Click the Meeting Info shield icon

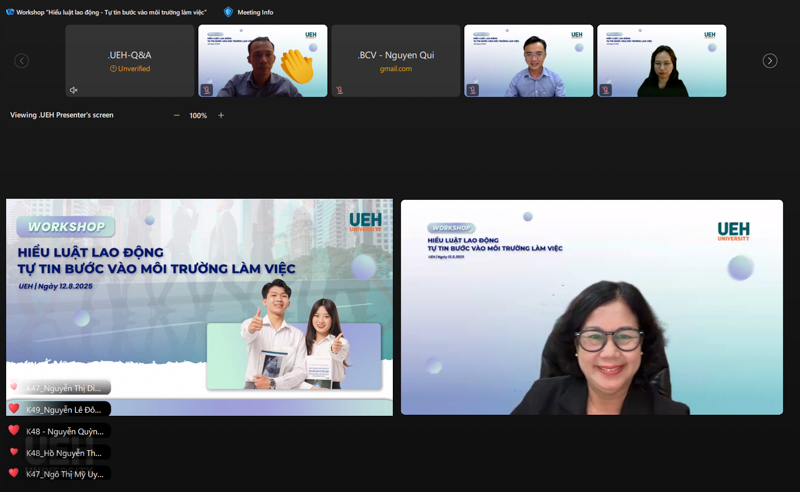pyautogui.click(x=228, y=12)
